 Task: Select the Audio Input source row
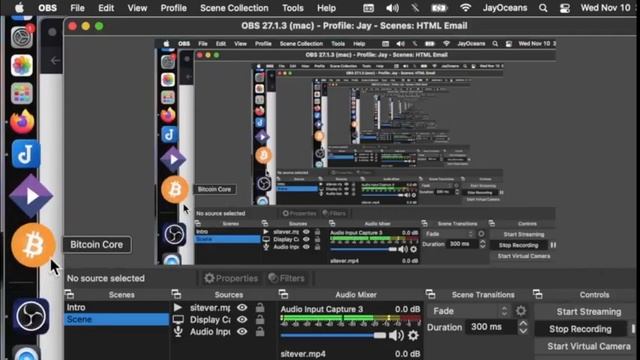202,332
